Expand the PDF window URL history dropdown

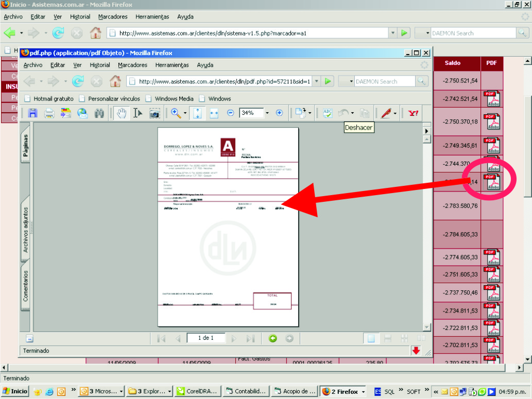316,81
